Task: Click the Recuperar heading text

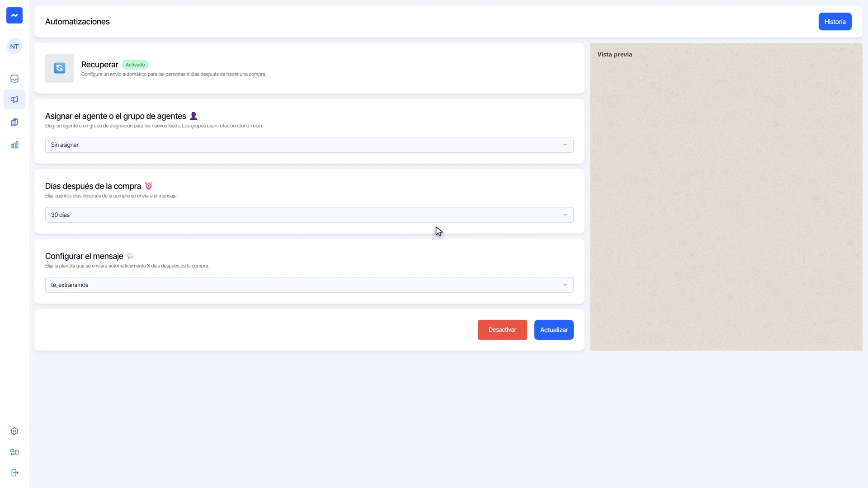Action: [99, 65]
